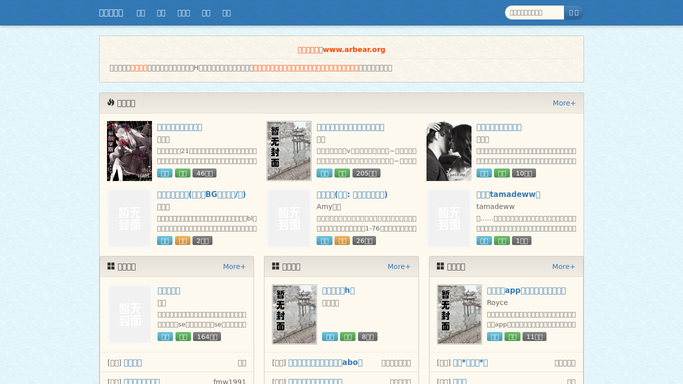Image resolution: width=683 pixels, height=384 pixels.
Task: Click the search button next to the search box
Action: tap(574, 13)
